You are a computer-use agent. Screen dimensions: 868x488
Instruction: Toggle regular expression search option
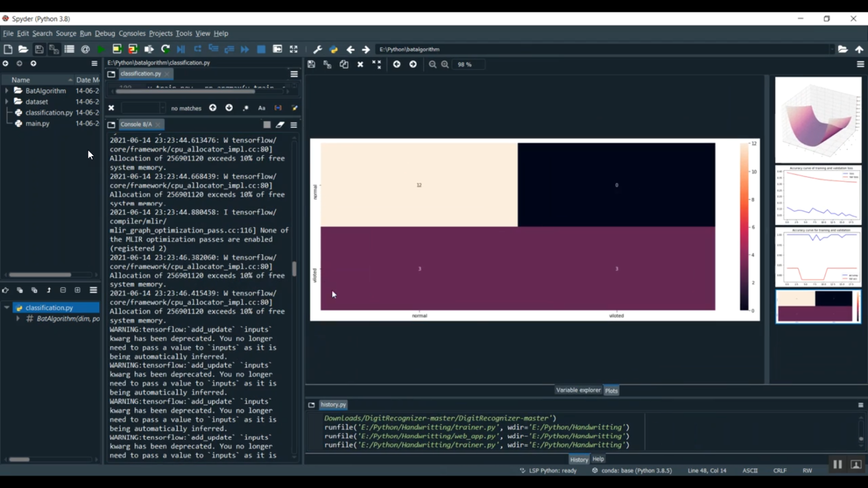click(245, 108)
